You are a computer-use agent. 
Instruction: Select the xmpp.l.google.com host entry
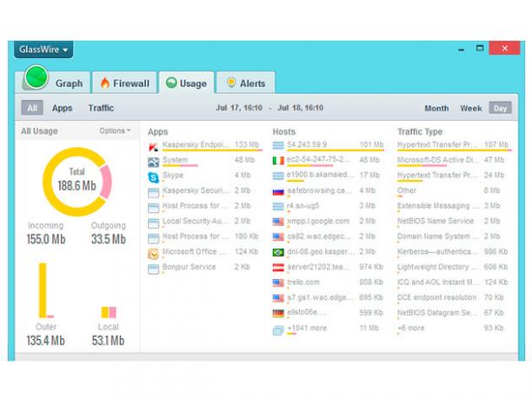coord(328,222)
